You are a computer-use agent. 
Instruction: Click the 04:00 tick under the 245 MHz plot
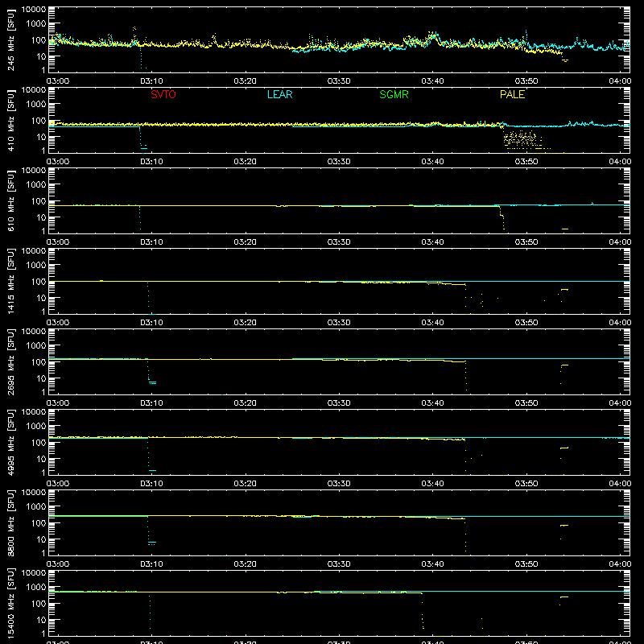coord(620,81)
